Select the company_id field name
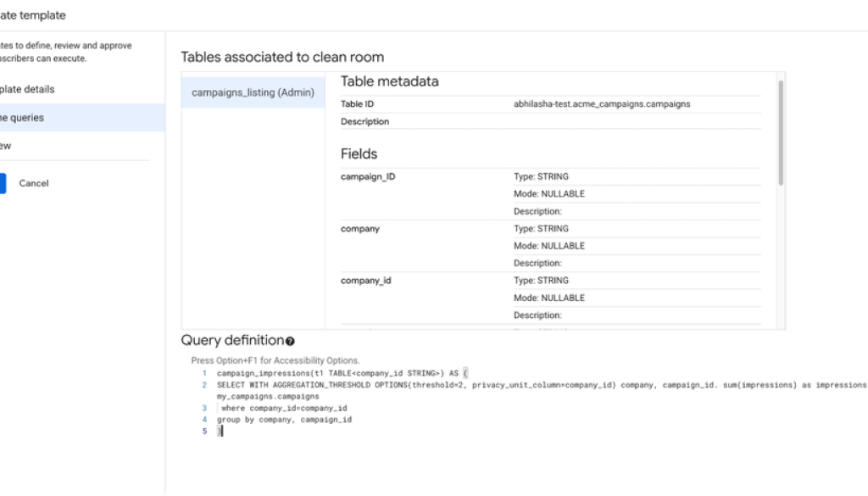The height and width of the screenshot is (496, 868). point(365,281)
